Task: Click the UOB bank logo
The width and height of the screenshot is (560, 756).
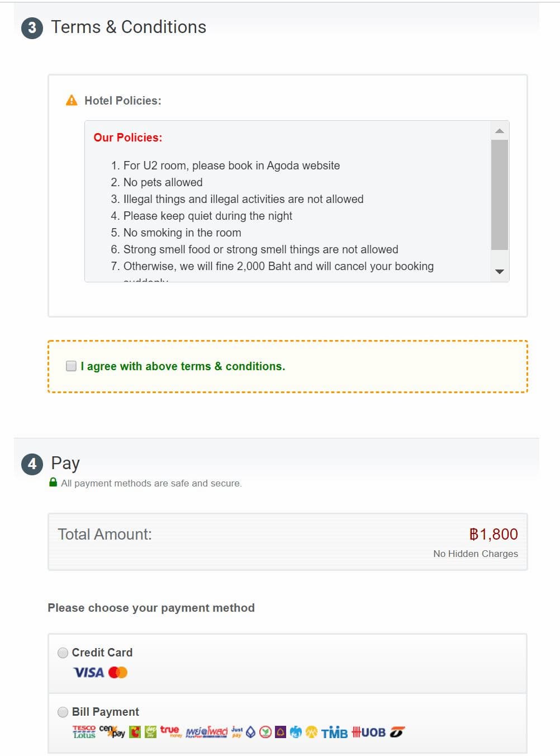Action: tap(368, 732)
